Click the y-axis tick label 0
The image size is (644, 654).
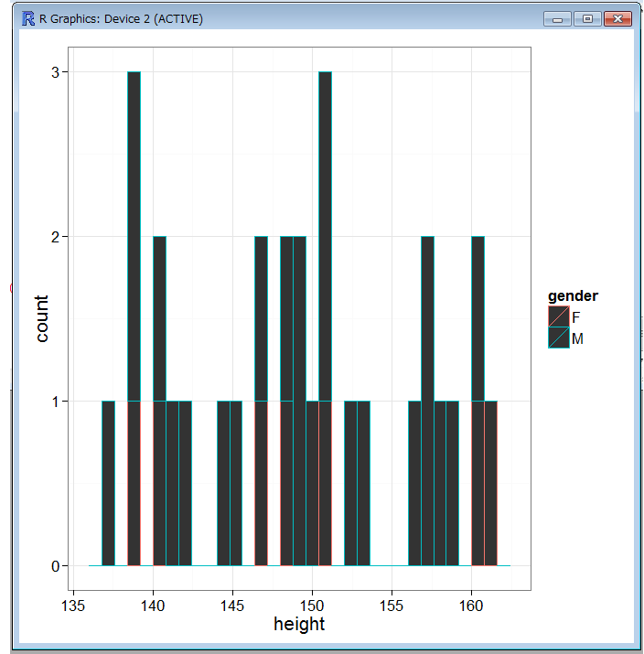coord(55,566)
